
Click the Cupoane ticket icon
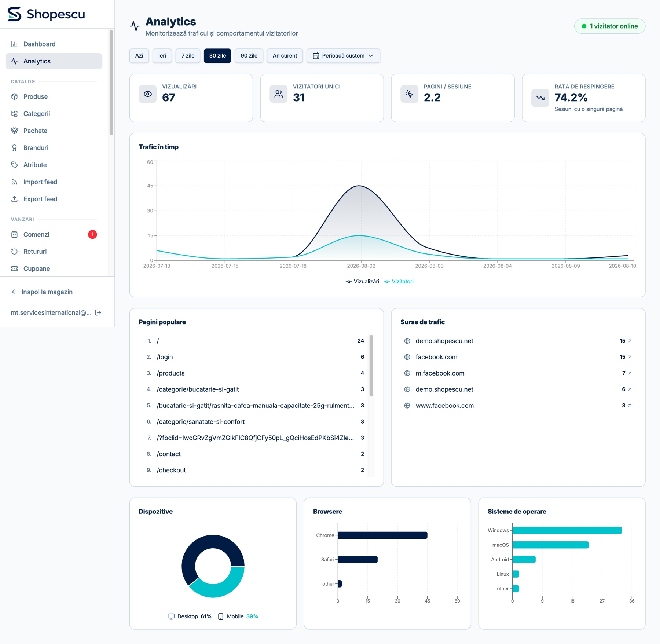[14, 268]
